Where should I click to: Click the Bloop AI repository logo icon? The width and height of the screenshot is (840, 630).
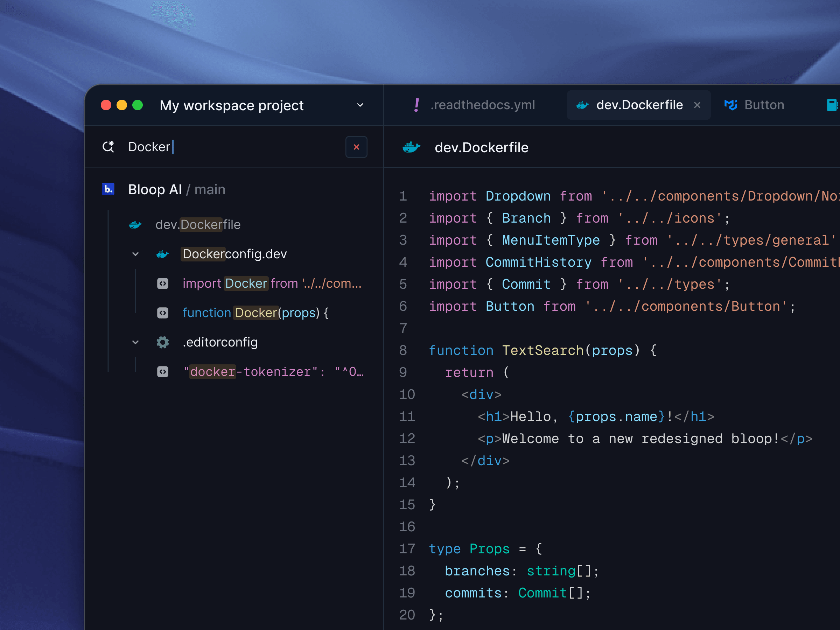[108, 189]
